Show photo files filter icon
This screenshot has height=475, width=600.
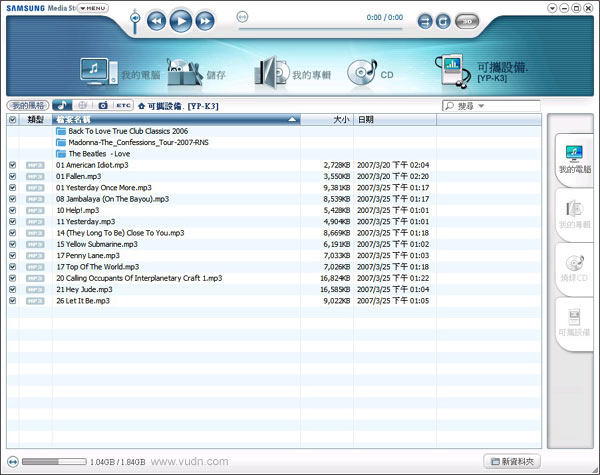pos(103,105)
